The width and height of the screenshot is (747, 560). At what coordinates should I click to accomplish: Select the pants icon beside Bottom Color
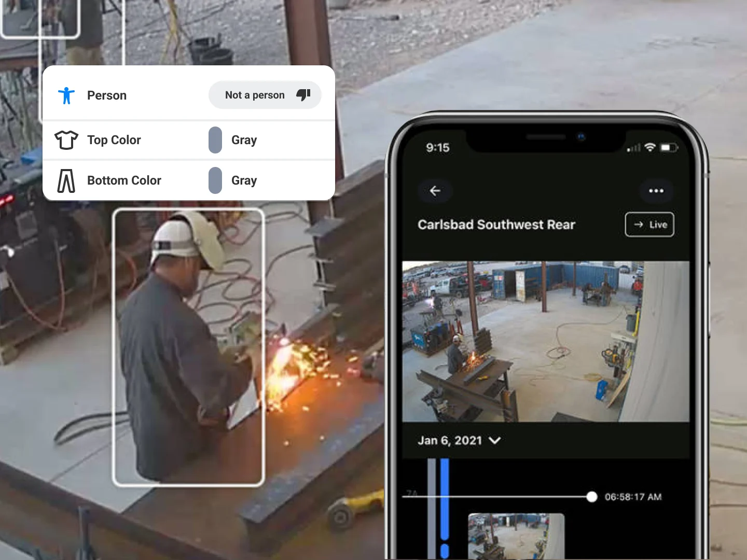click(x=65, y=180)
